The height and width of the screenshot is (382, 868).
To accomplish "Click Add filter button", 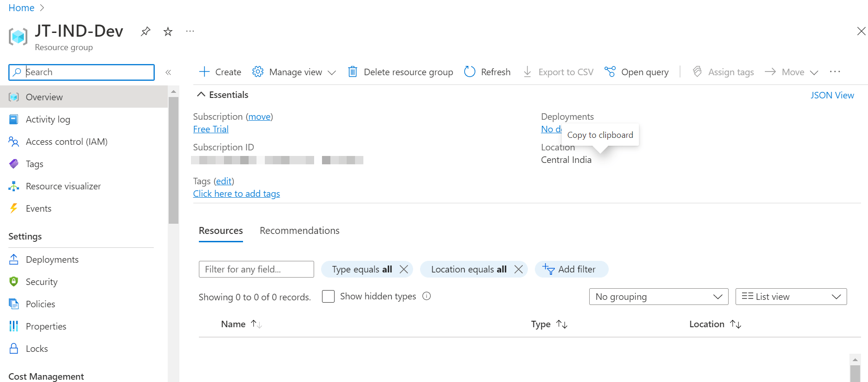I will click(x=571, y=269).
